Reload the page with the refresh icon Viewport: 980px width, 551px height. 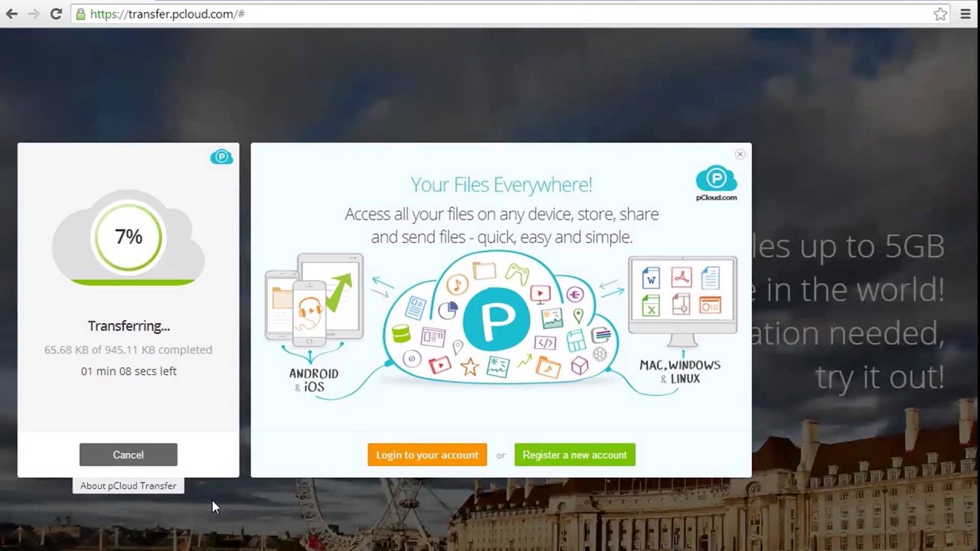[x=56, y=14]
